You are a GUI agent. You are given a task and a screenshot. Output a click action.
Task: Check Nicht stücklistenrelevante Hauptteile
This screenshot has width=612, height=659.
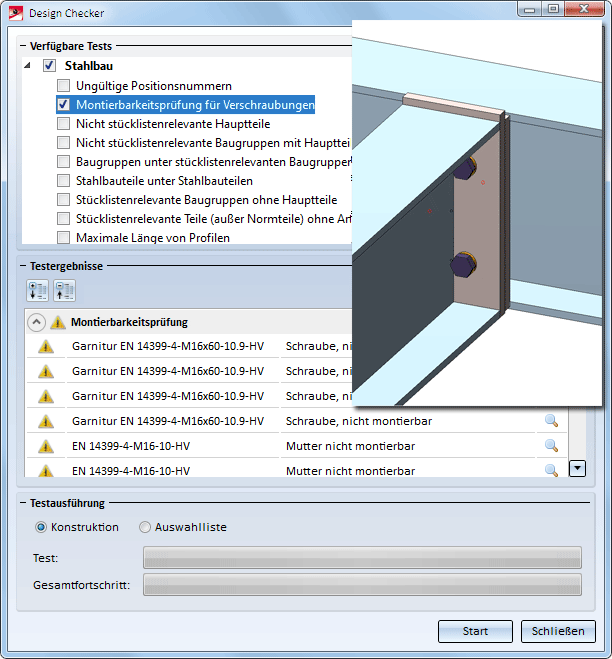click(63, 124)
